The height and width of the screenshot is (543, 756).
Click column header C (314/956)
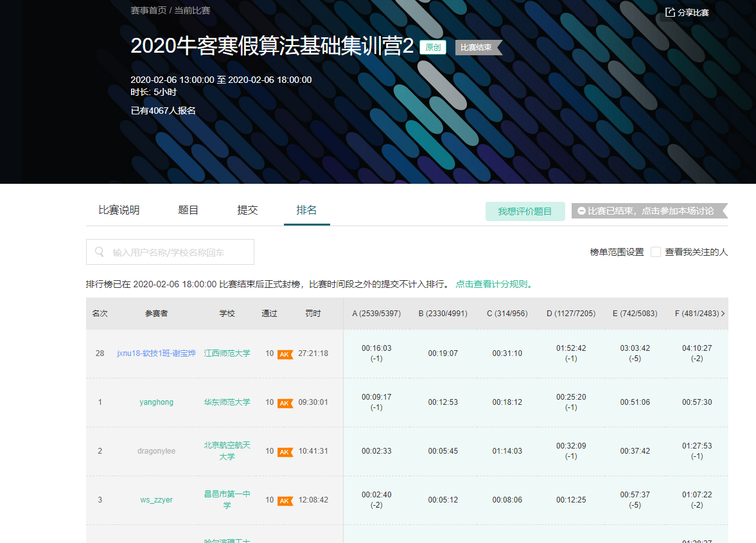(x=507, y=314)
